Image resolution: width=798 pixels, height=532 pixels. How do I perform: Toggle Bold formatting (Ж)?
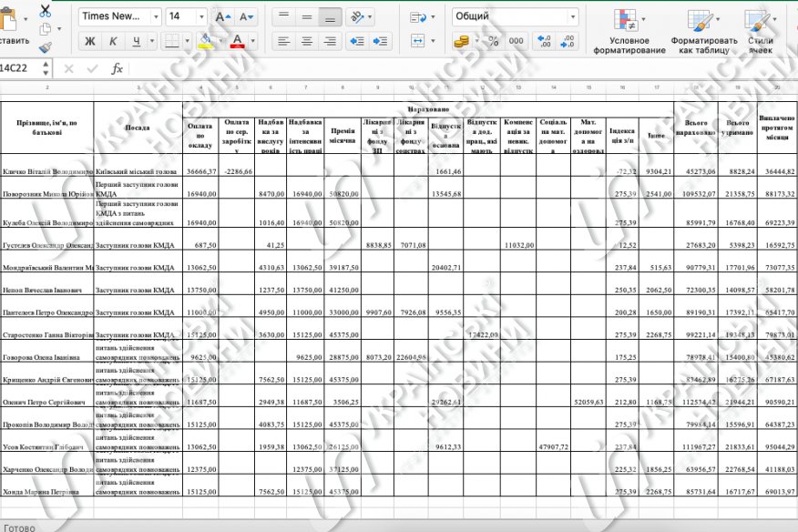coord(89,41)
